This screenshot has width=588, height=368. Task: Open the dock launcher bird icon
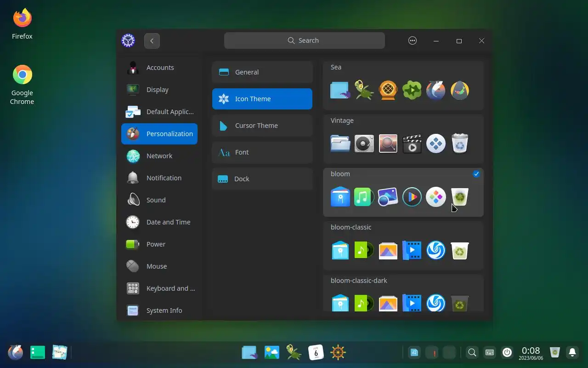tap(16, 353)
